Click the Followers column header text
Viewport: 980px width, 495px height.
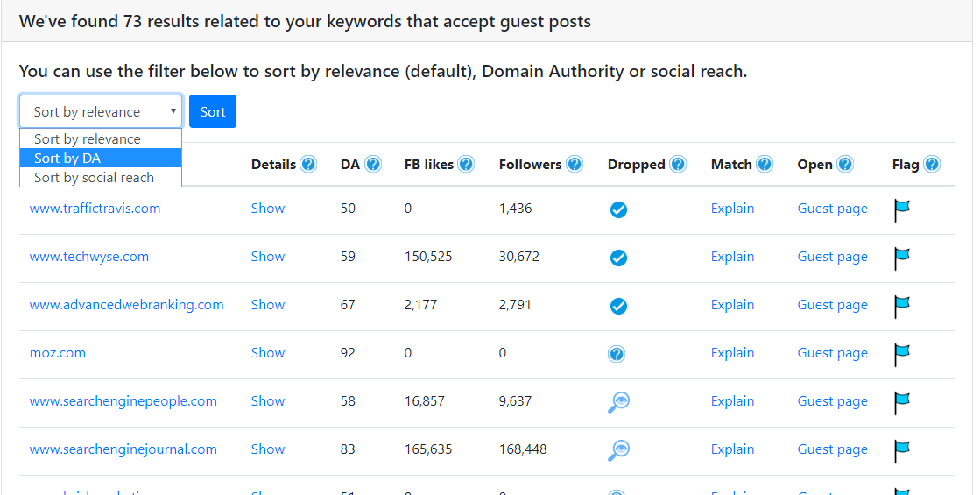coord(530,165)
